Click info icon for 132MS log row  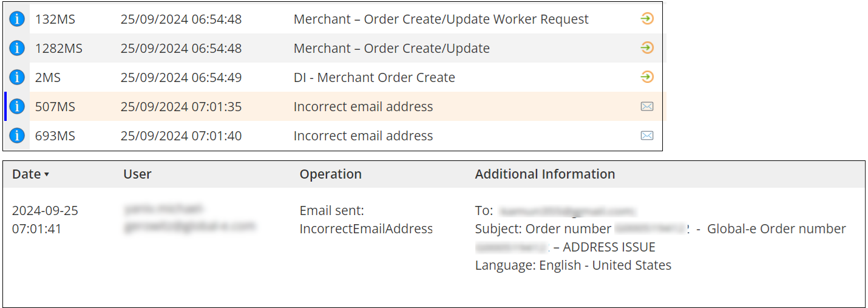click(x=17, y=19)
